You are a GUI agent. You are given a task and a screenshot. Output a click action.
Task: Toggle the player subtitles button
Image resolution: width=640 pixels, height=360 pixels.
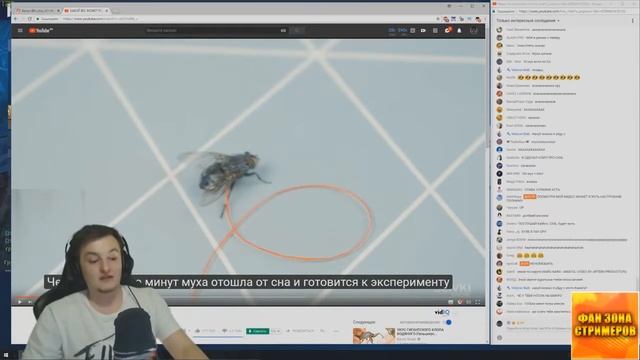tap(451, 302)
